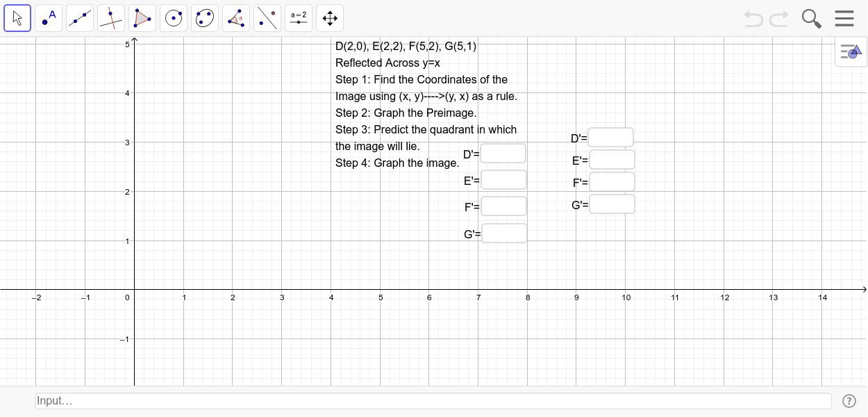Click 'Step 1: Find the Coordinates of the' line

tap(422, 80)
